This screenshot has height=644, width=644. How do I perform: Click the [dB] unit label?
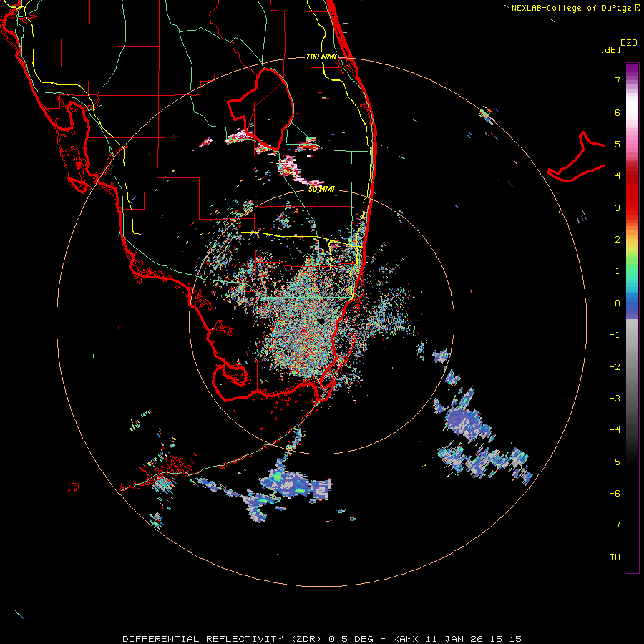[x=611, y=49]
